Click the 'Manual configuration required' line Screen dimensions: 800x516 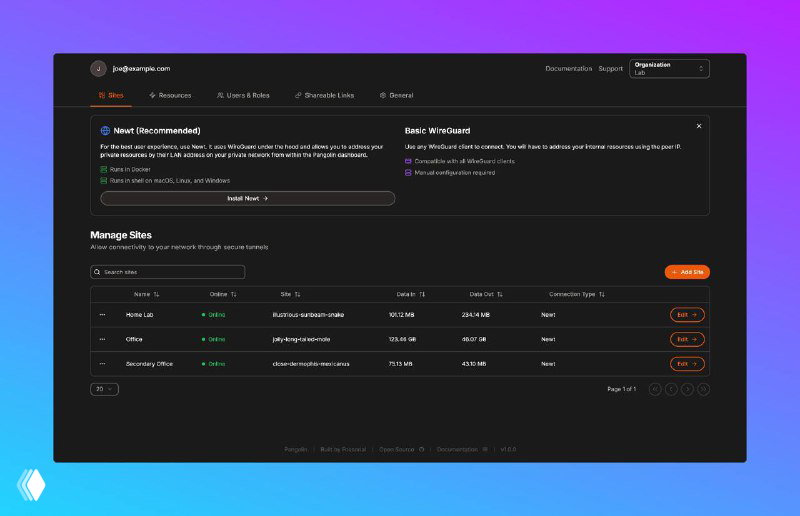coord(450,173)
